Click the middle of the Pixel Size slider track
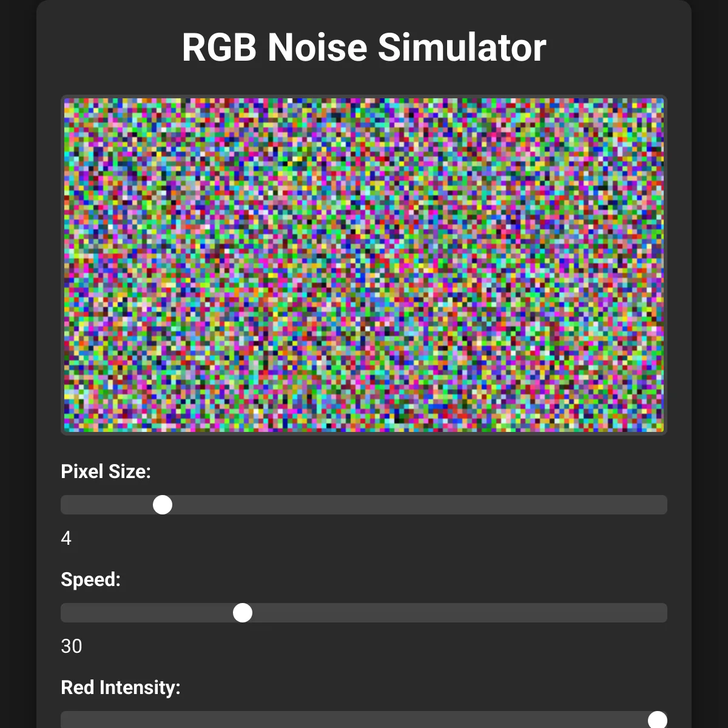Screen dimensions: 728x728 [364, 505]
